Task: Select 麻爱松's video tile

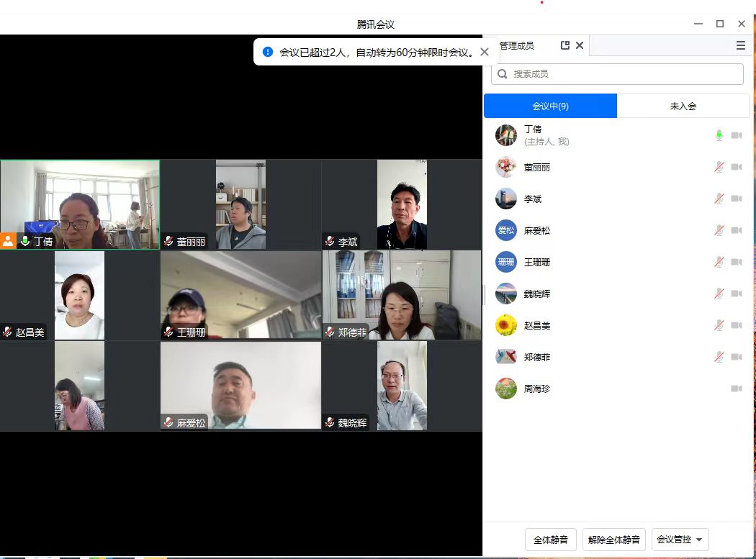Action: click(x=240, y=386)
